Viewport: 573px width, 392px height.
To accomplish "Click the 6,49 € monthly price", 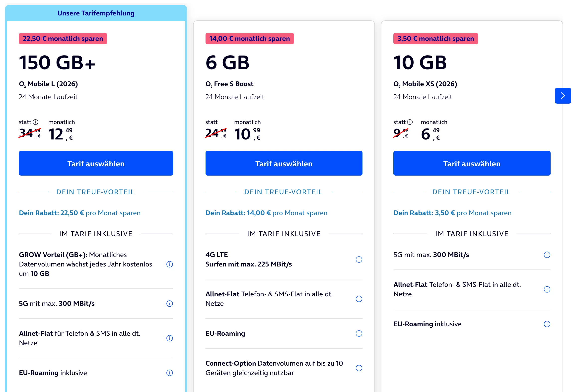I will coord(430,134).
